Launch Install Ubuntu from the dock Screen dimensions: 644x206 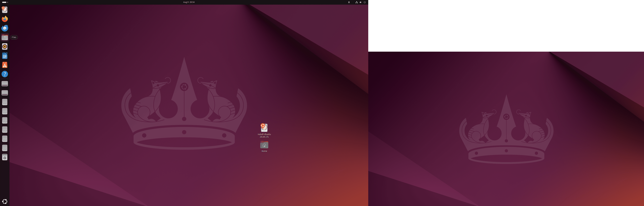coord(5,10)
